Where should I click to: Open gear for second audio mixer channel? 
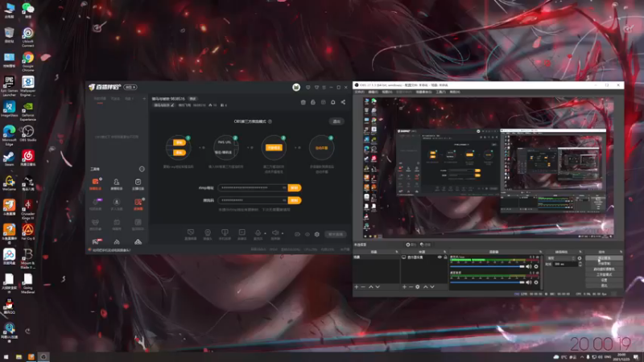tap(536, 282)
